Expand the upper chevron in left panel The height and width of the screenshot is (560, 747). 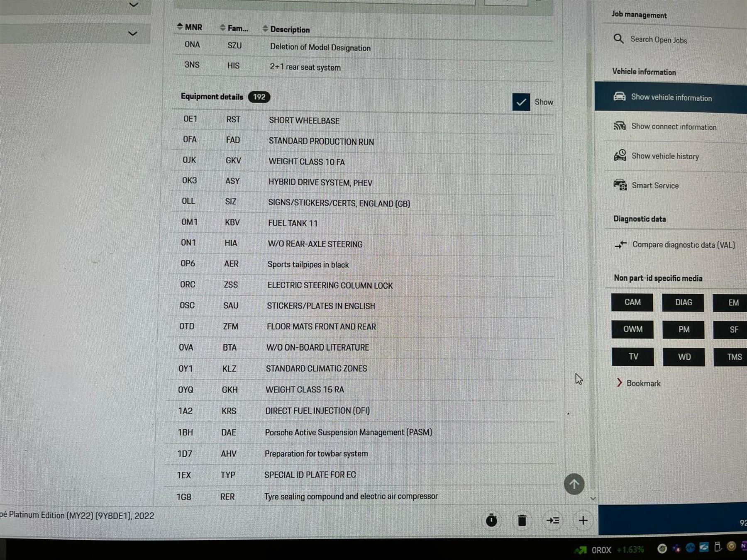click(133, 5)
